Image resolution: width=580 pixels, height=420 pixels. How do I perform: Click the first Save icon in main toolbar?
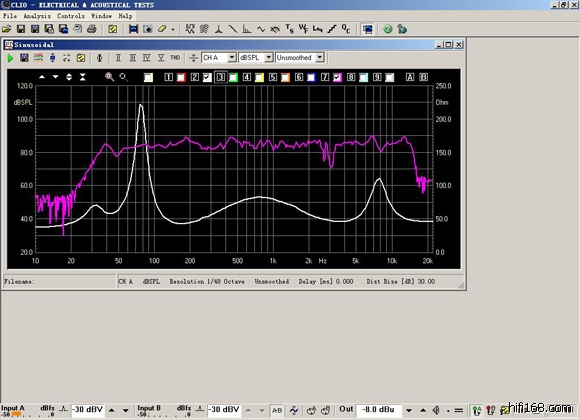(x=21, y=29)
